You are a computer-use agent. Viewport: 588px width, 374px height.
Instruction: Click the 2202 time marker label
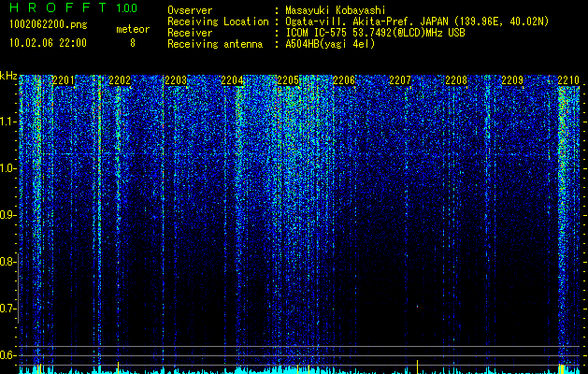(120, 80)
